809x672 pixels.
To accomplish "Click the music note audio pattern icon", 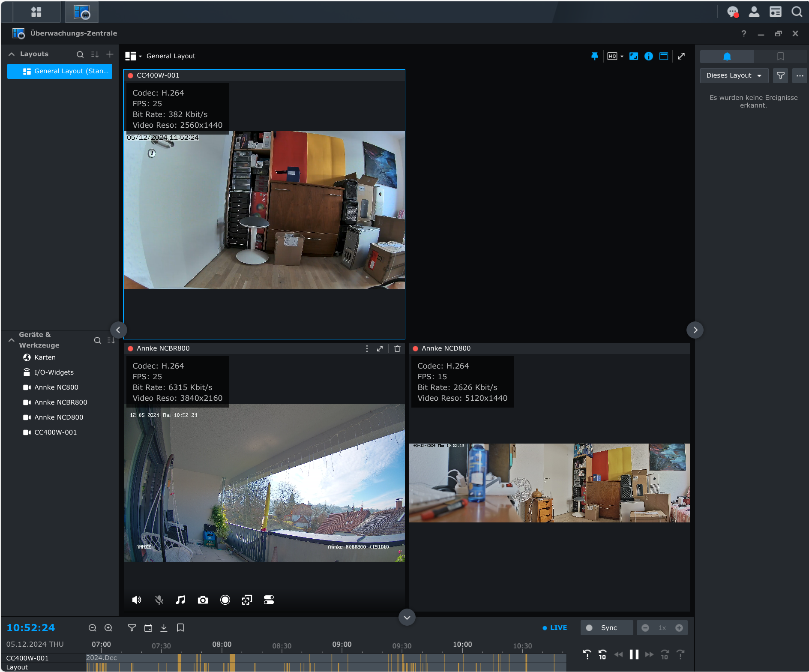I will [180, 600].
